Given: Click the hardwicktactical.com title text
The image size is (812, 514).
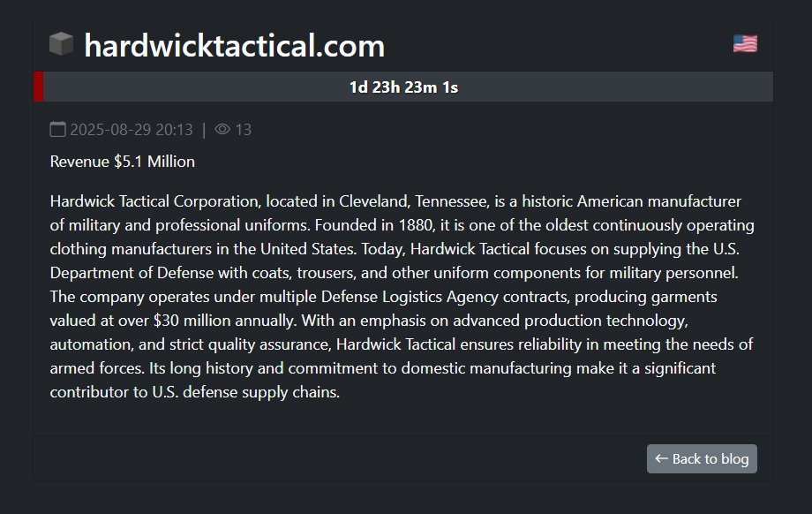Looking at the screenshot, I should pos(233,45).
